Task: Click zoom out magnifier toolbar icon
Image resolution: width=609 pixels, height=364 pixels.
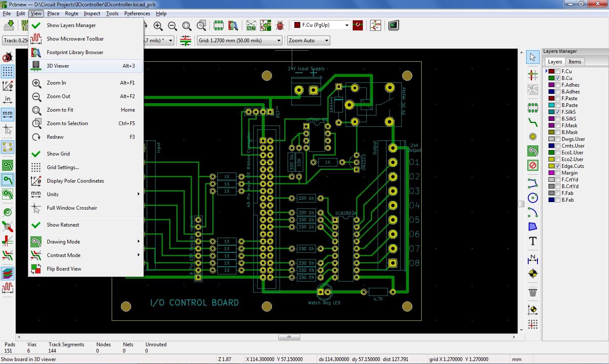Action: (x=173, y=26)
